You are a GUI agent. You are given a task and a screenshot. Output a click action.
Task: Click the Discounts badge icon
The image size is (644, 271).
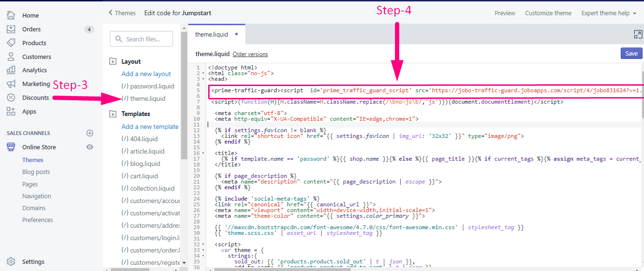pos(11,97)
